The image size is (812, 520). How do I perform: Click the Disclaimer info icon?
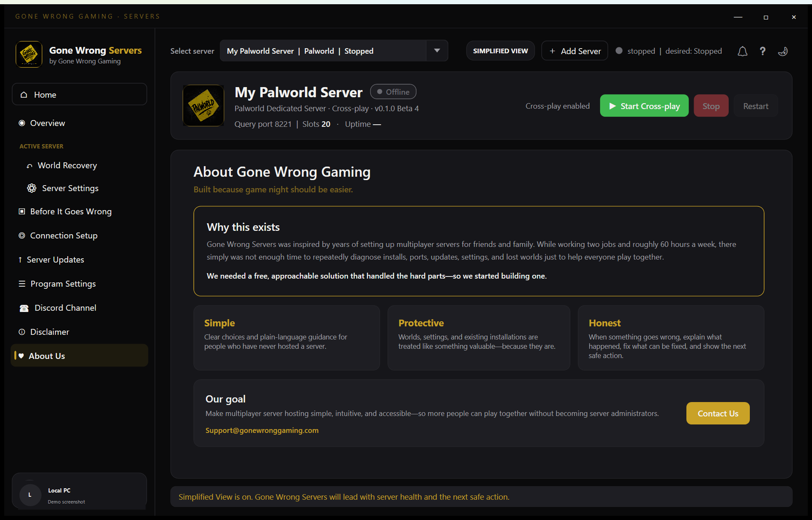(x=22, y=332)
